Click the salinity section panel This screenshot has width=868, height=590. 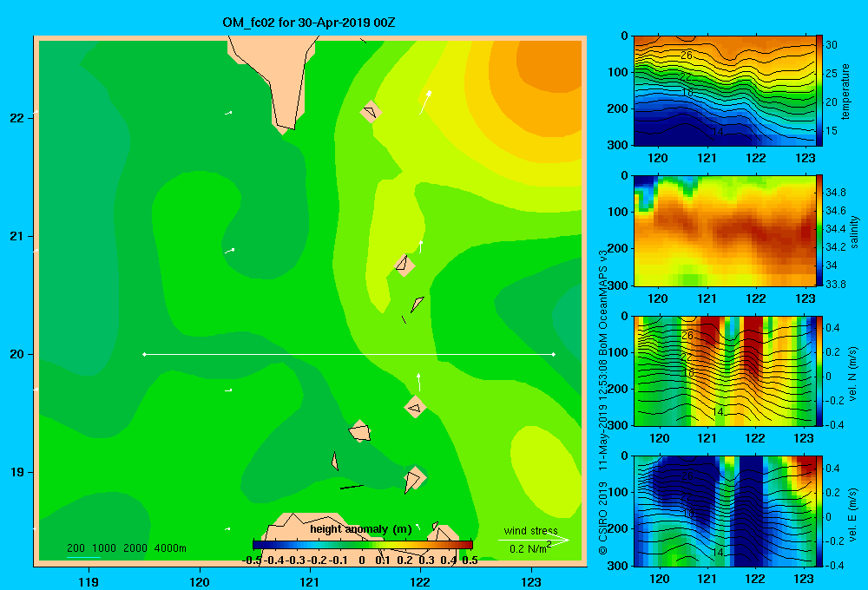click(x=725, y=231)
